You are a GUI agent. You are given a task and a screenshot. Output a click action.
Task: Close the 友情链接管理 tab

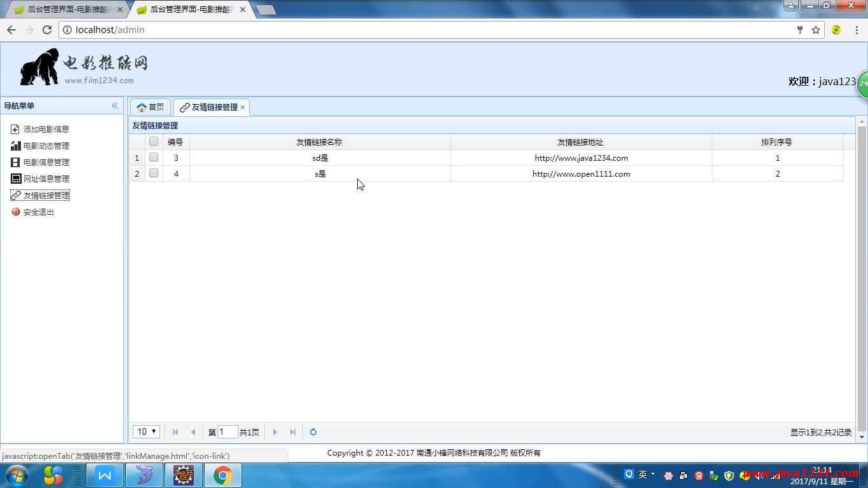pos(243,107)
